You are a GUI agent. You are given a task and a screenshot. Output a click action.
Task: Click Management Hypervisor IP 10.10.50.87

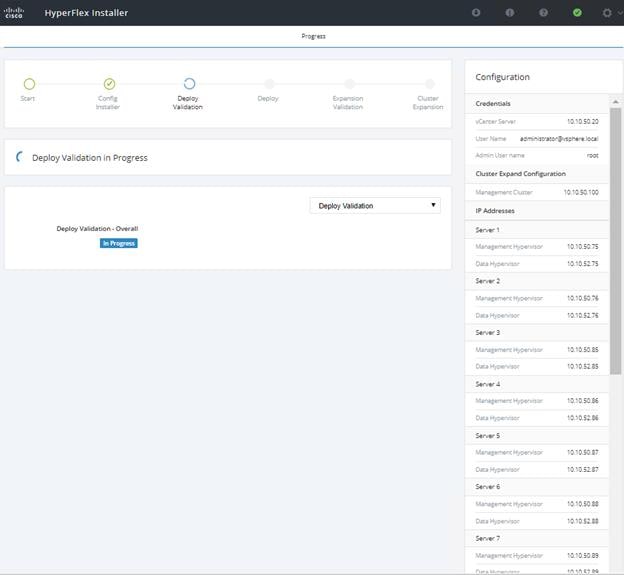coord(583,452)
